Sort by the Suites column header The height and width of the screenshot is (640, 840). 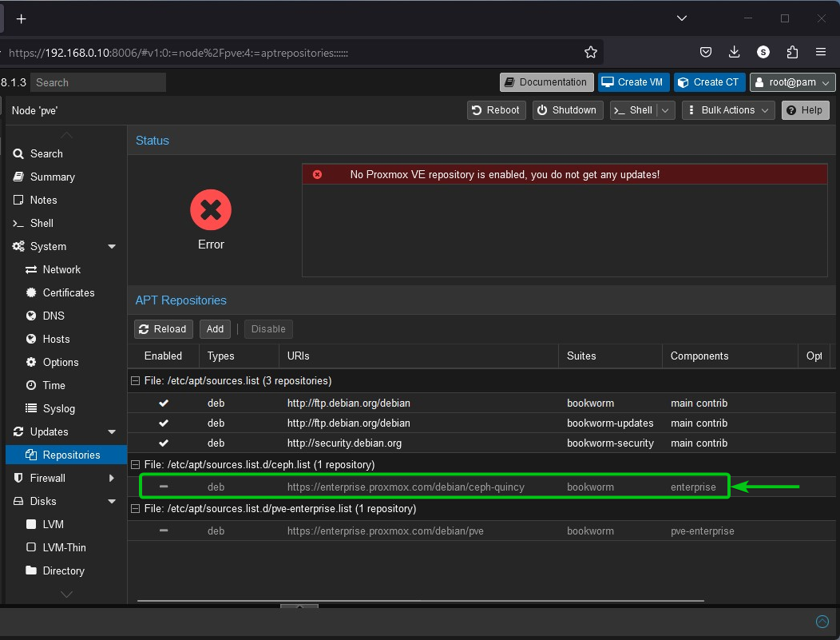click(610, 356)
